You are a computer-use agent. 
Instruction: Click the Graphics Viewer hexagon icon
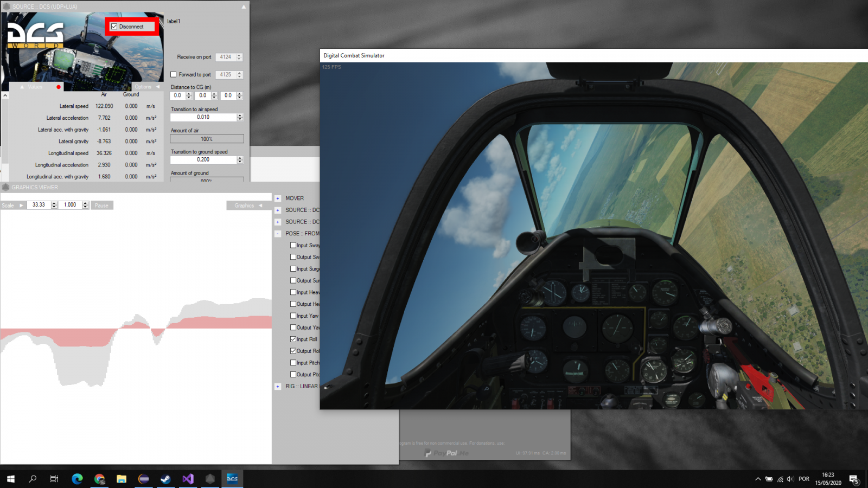[x=6, y=187]
